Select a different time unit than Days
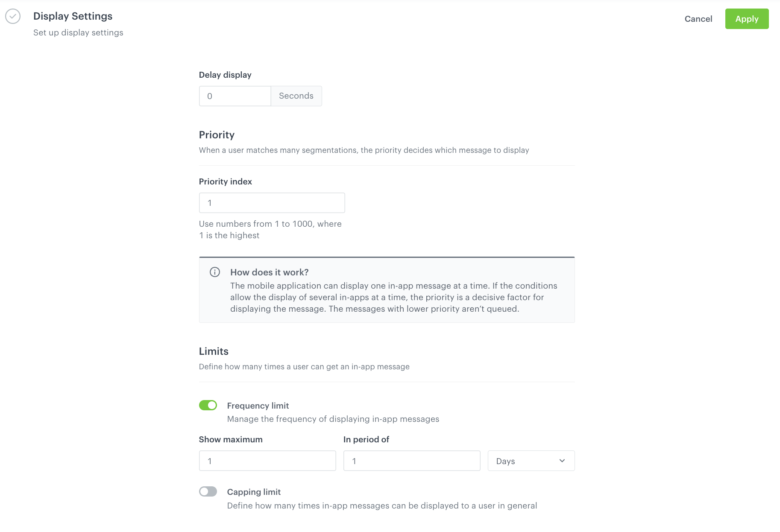The width and height of the screenshot is (780, 532). coord(531,461)
